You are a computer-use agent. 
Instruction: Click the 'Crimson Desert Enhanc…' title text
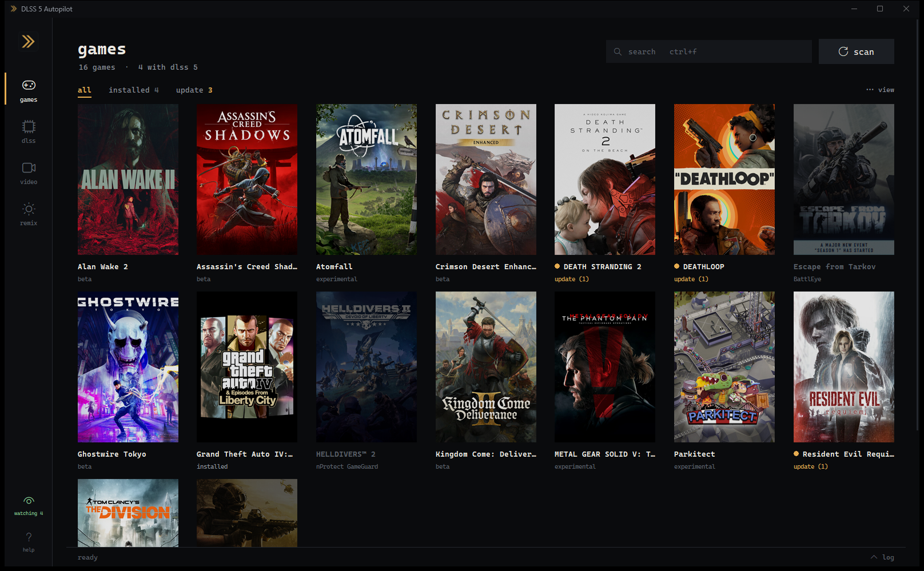[x=486, y=266]
